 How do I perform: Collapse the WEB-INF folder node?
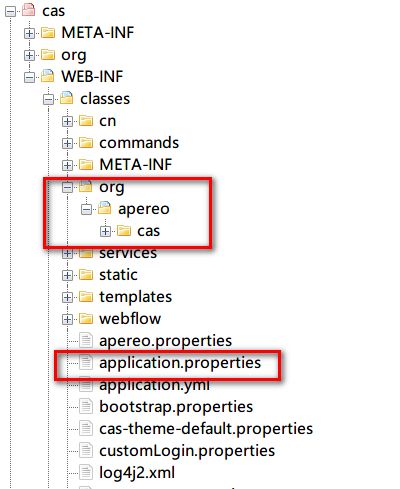pos(29,77)
